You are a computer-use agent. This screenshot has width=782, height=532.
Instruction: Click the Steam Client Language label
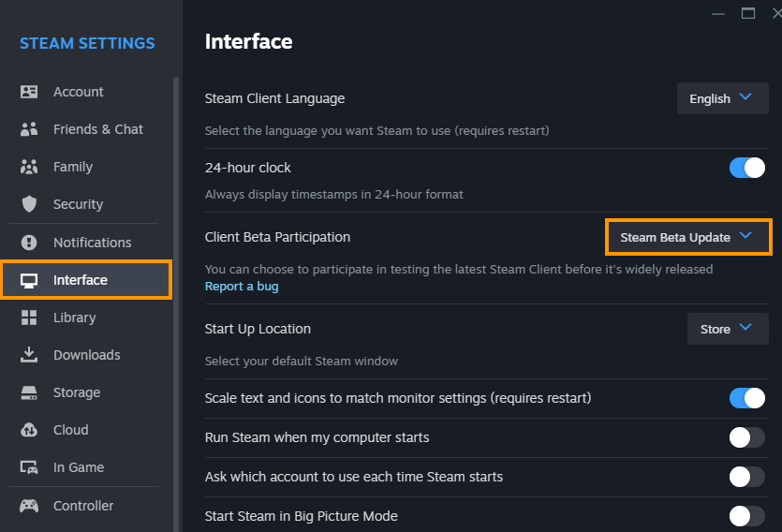tap(274, 98)
